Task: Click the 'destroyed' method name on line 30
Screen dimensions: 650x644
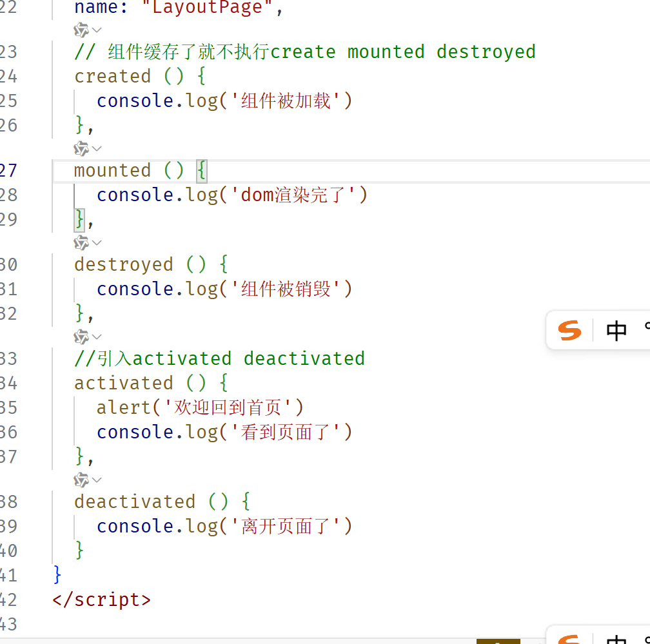Action: coord(124,264)
